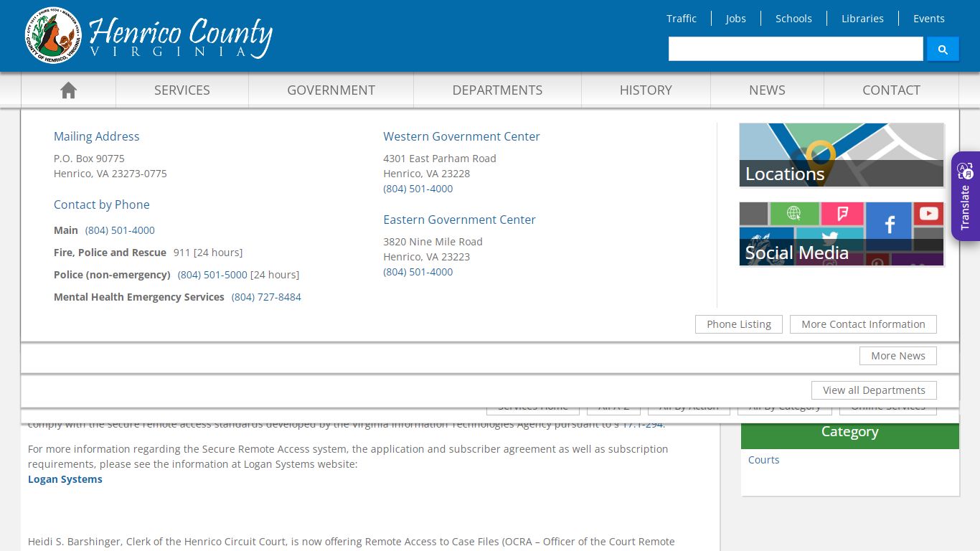Screen dimensions: 980x551
Task: Open the Government menu
Action: pyautogui.click(x=331, y=90)
